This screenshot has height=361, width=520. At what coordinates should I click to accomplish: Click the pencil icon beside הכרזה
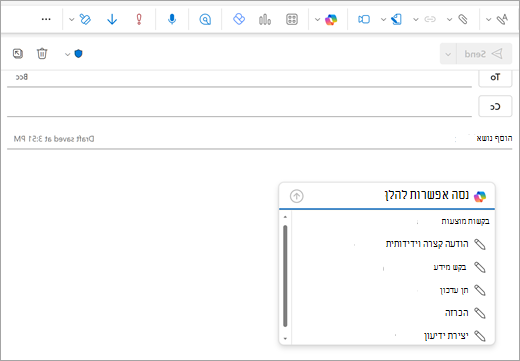coord(480,313)
